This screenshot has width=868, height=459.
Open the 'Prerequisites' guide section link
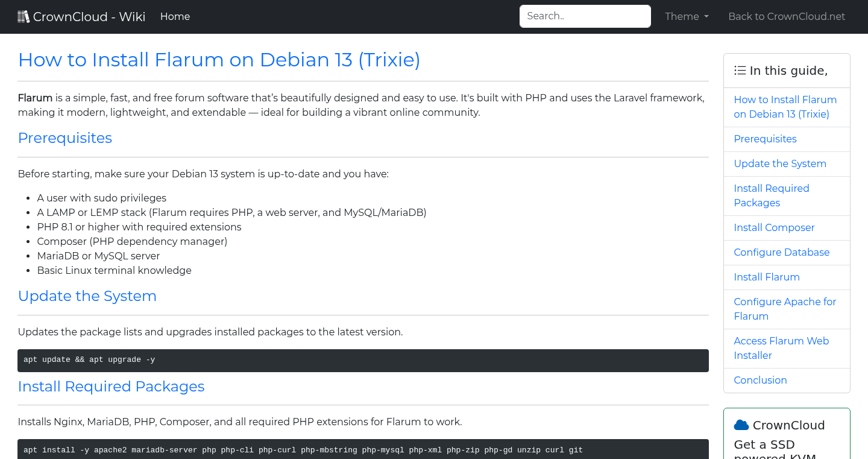click(765, 139)
